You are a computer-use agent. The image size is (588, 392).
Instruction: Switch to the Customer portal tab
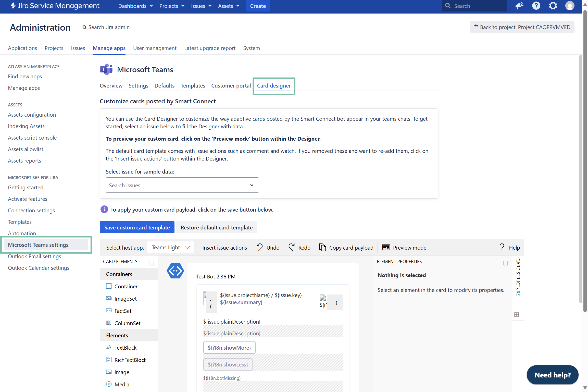pos(231,86)
